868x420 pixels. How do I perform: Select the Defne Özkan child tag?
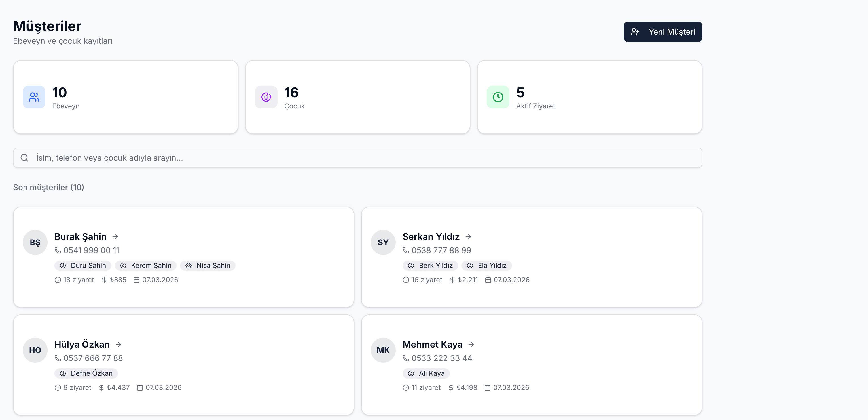[86, 373]
